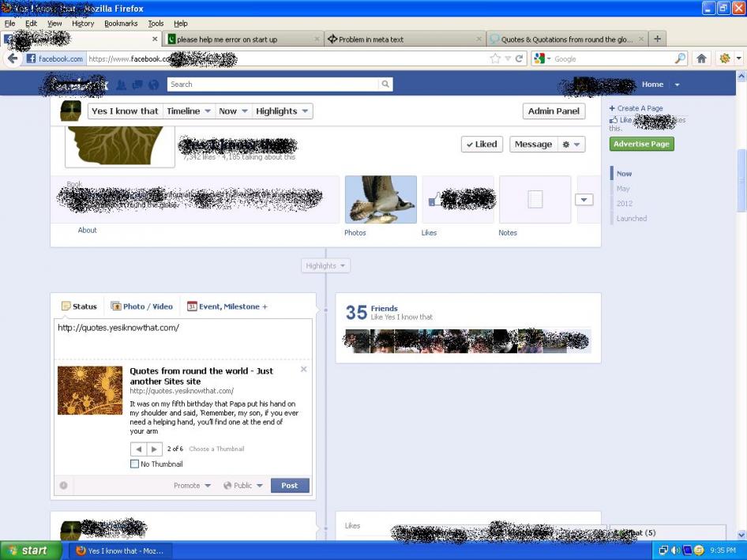
Task: Click the add-on icon beside home button
Action: pyautogui.click(x=725, y=58)
